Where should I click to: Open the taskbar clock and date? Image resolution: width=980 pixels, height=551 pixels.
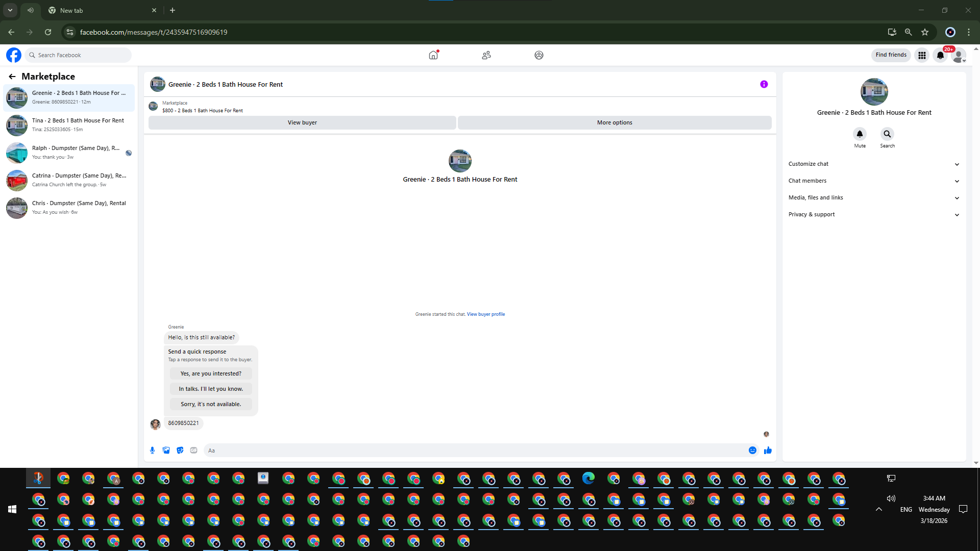[934, 509]
